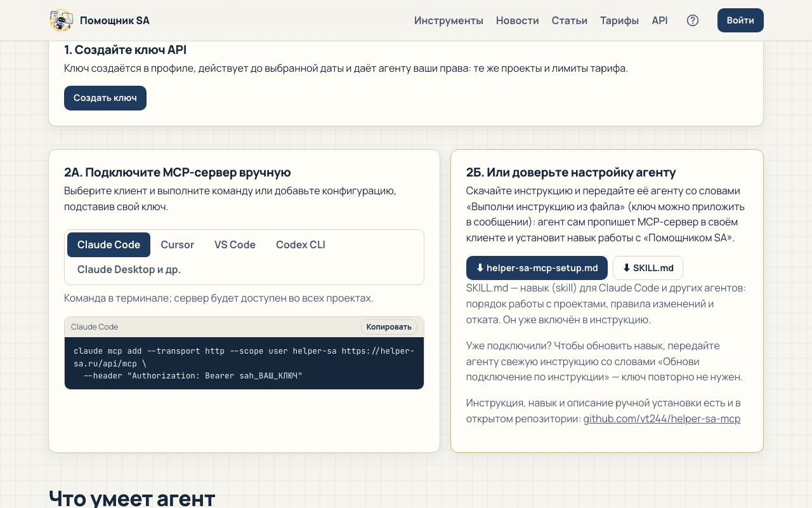Switch to the Cursor tab
This screenshot has height=508, width=812.
click(177, 244)
